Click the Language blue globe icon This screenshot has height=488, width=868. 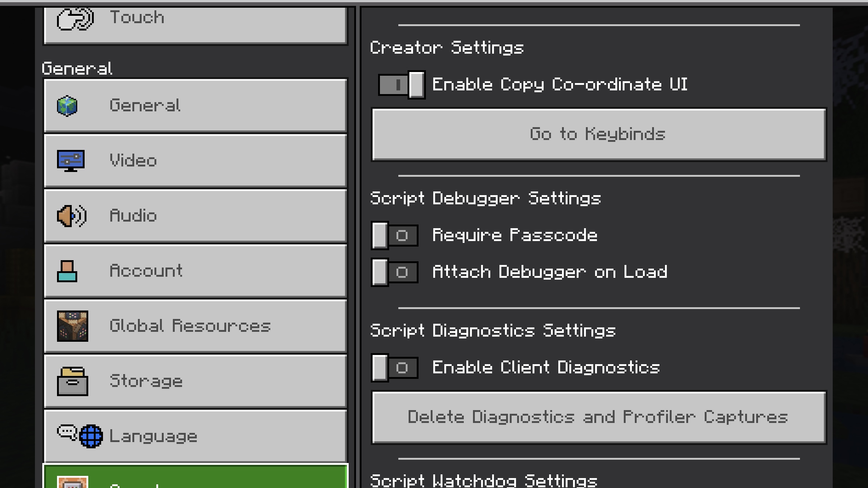pyautogui.click(x=91, y=436)
